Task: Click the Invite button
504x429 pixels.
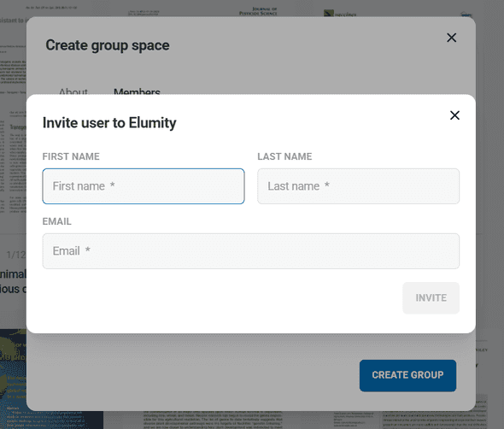Action: [431, 297]
